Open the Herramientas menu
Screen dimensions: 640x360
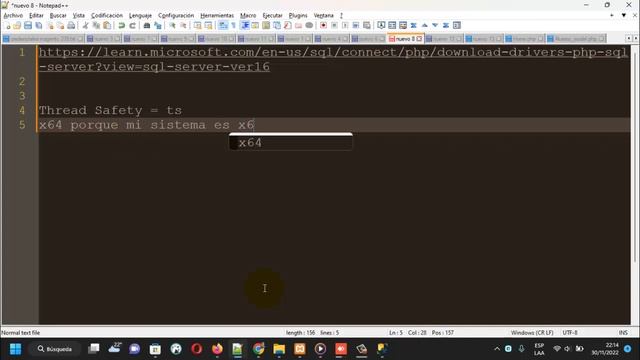coord(217,16)
